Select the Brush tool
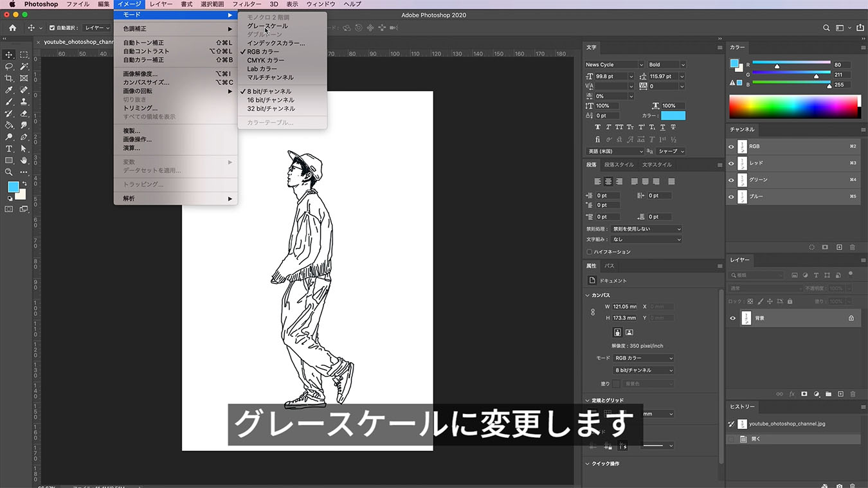Viewport: 868px width, 488px height. point(9,102)
